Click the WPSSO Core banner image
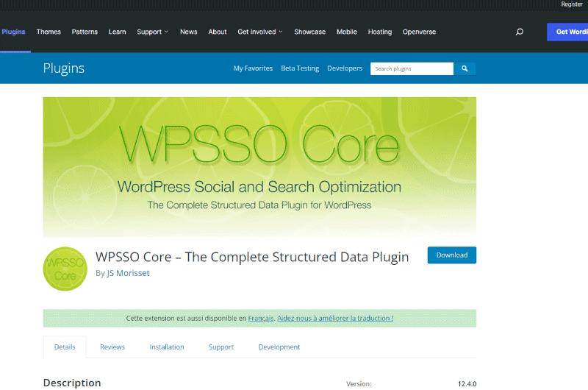This screenshot has width=588, height=390. pos(259,167)
